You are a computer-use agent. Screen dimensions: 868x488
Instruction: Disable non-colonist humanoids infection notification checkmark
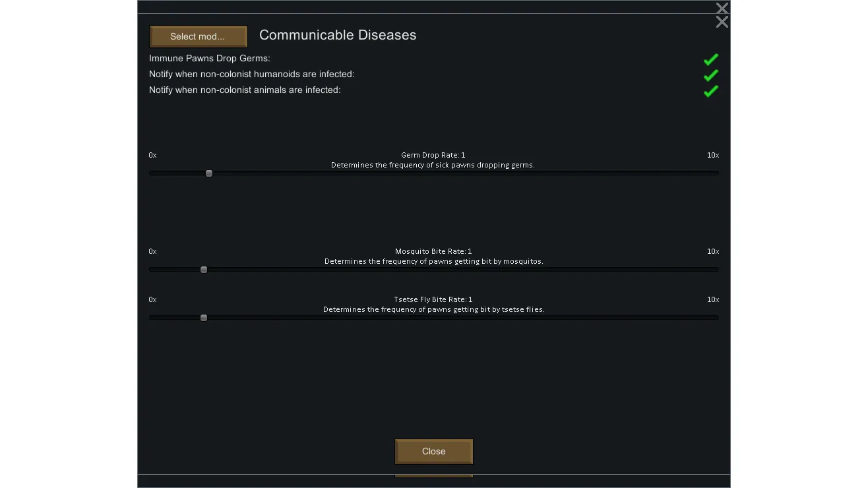point(710,76)
